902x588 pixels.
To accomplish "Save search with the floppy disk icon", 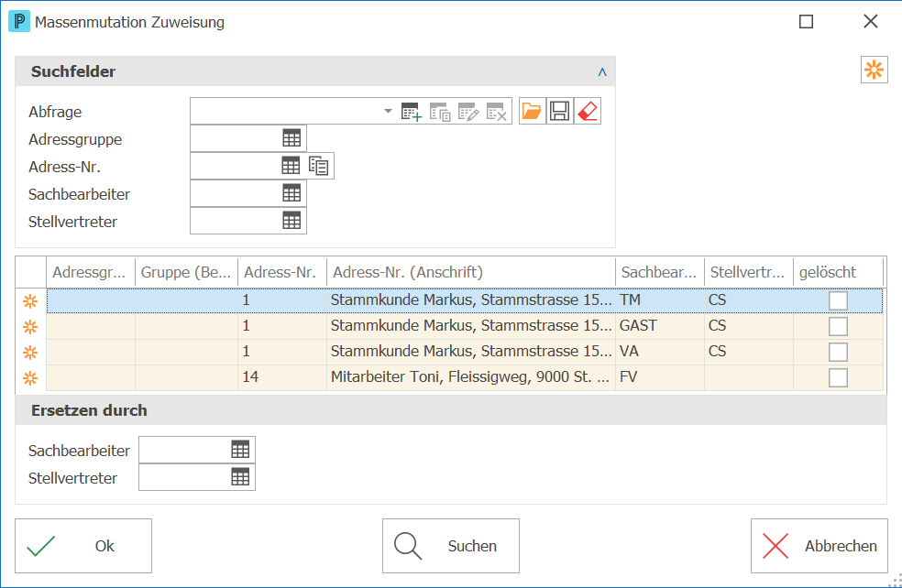I will (560, 111).
